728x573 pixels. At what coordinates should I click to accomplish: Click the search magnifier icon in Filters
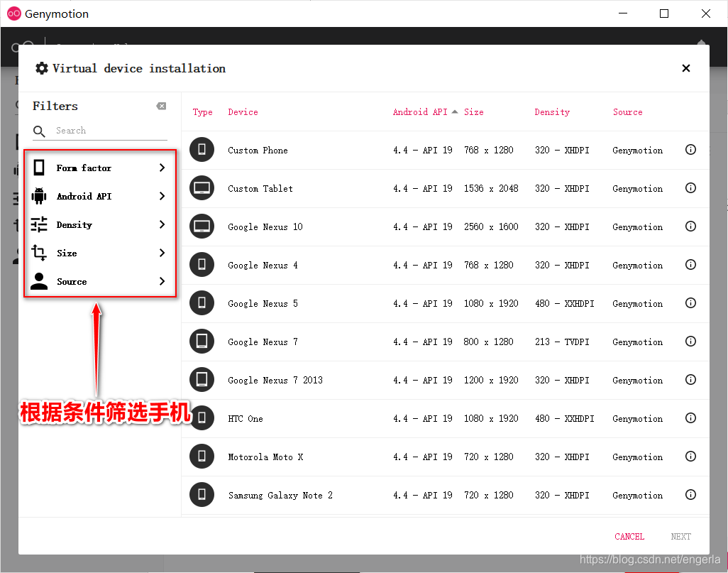[x=40, y=131]
